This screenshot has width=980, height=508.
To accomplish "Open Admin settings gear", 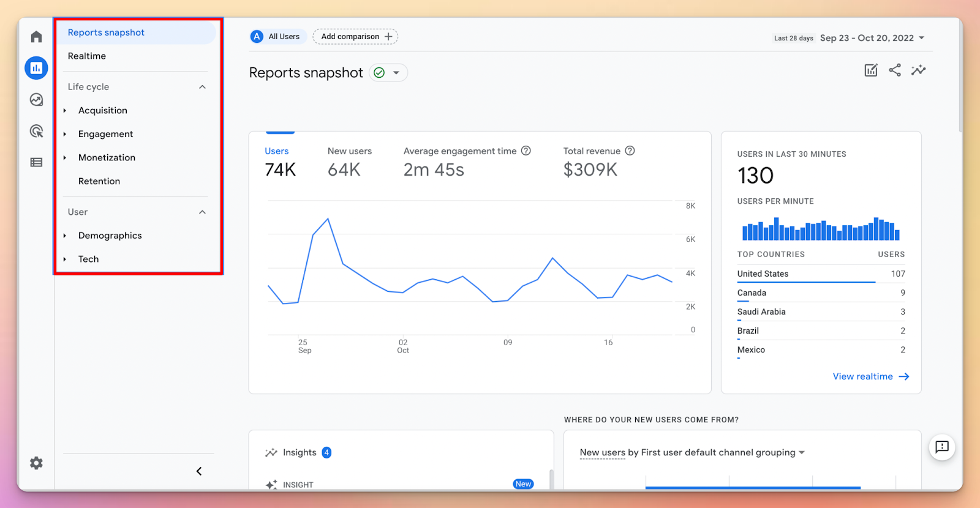I will tap(36, 463).
